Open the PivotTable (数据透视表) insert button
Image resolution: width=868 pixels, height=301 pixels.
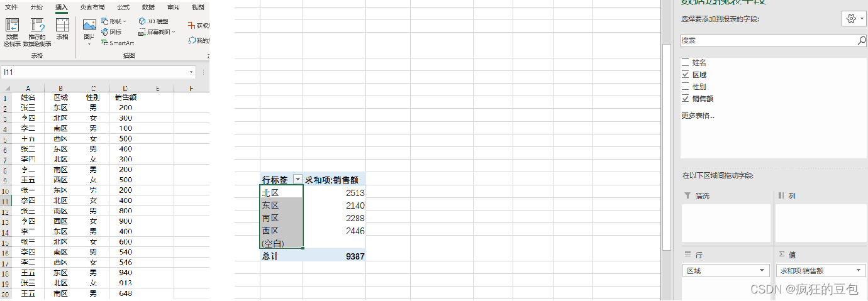(12, 33)
